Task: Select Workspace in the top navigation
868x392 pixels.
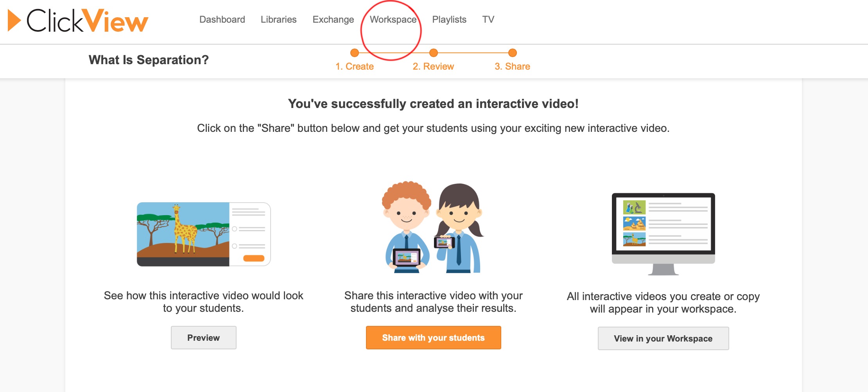Action: tap(393, 20)
